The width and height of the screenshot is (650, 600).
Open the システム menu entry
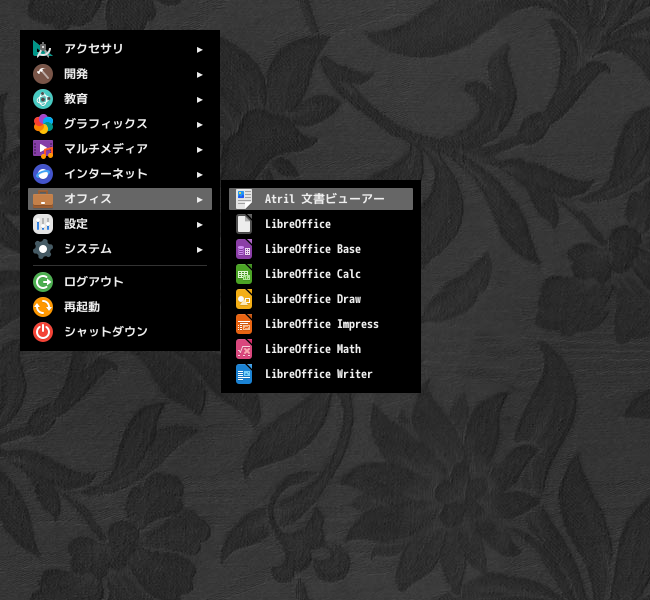(120, 249)
